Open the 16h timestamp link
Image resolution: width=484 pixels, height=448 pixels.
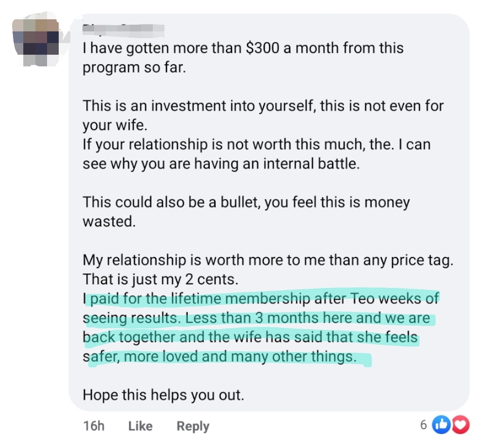pos(94,426)
